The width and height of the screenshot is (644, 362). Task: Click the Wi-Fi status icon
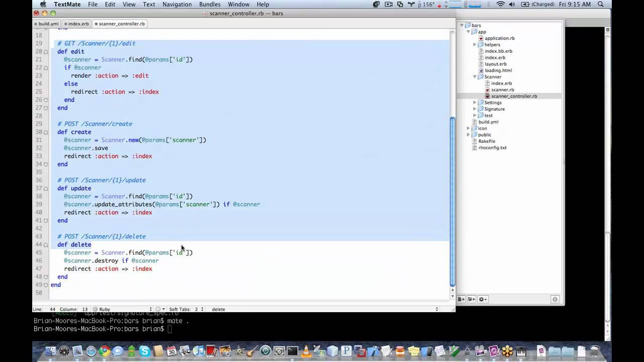[500, 4]
